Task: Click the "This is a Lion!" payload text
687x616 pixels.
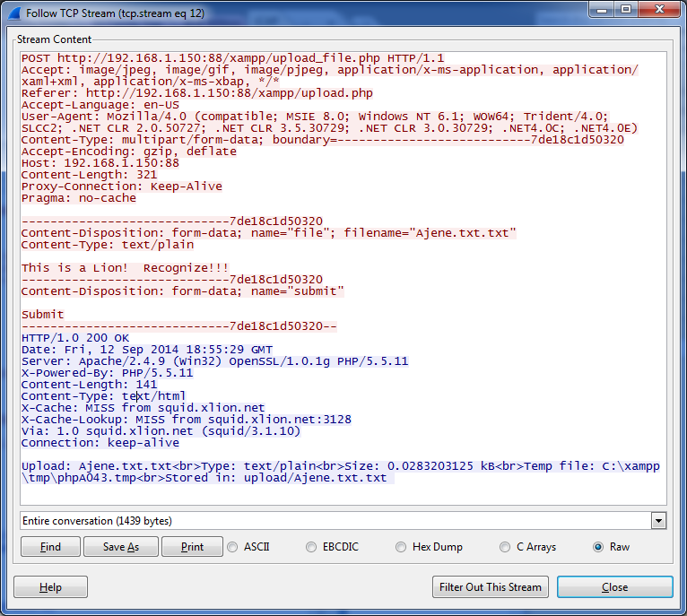Action: (125, 268)
